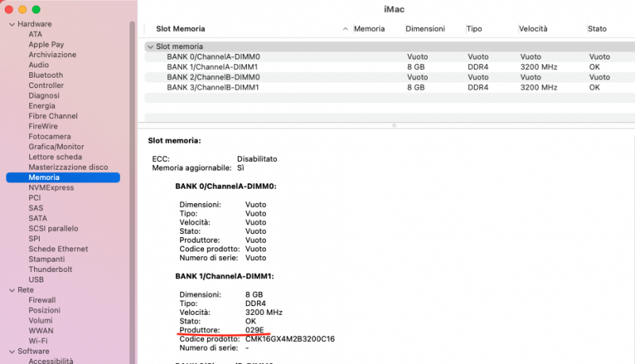Image resolution: width=635 pixels, height=364 pixels.
Task: Select Energia in the sidebar
Action: click(x=42, y=105)
